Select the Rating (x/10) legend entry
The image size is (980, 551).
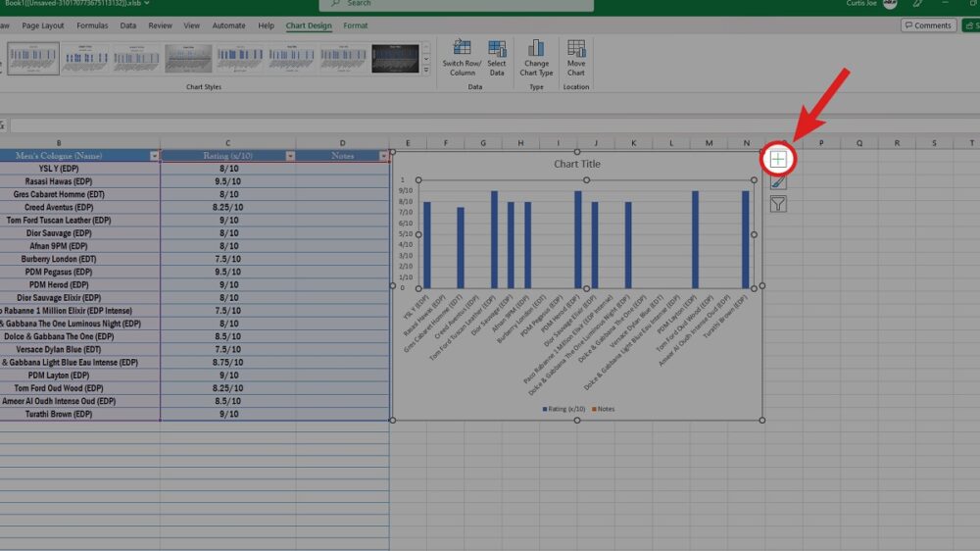[565, 409]
